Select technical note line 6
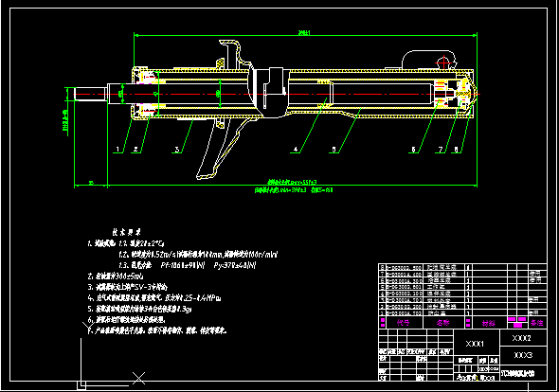The height and width of the screenshot is (392, 559). 126,320
